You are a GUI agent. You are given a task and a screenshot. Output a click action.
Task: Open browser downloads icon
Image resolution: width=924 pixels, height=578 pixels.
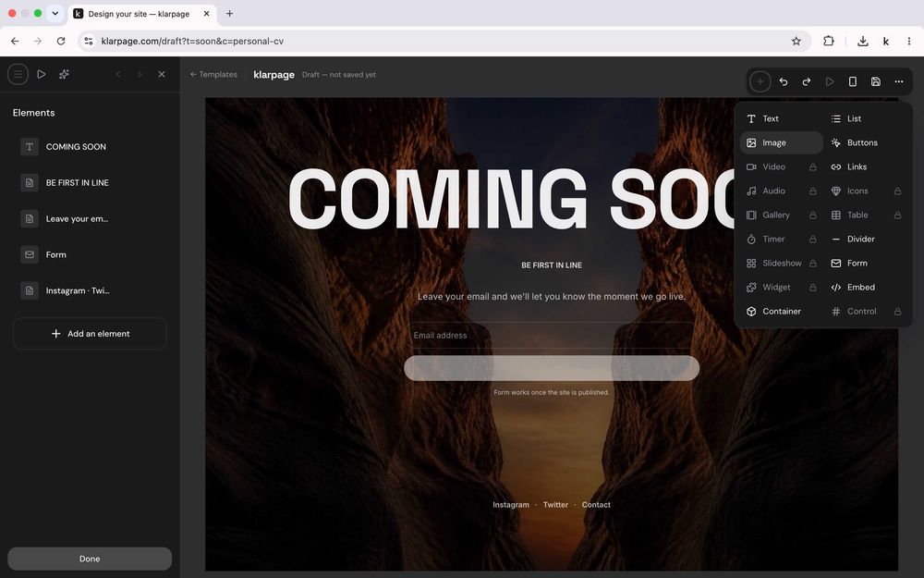[863, 42]
